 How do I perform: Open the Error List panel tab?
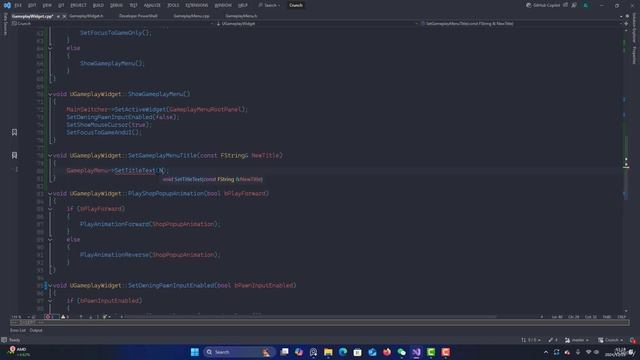click(x=18, y=330)
